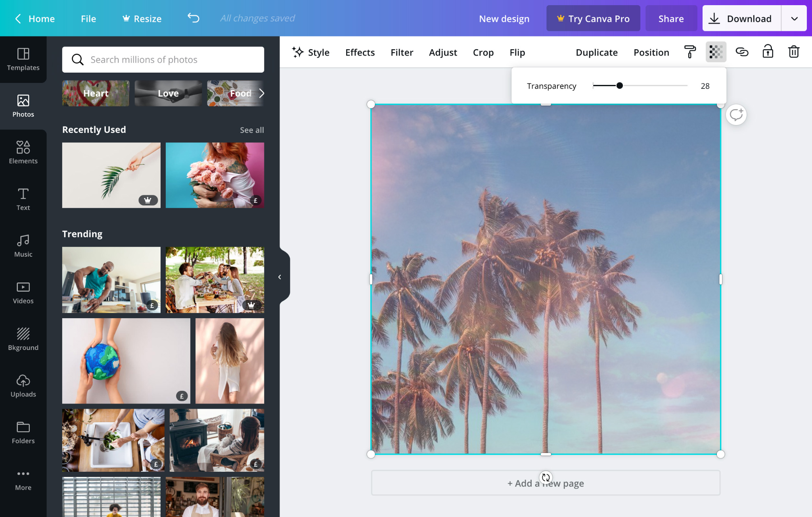
Task: Click the link element icon
Action: tap(741, 52)
